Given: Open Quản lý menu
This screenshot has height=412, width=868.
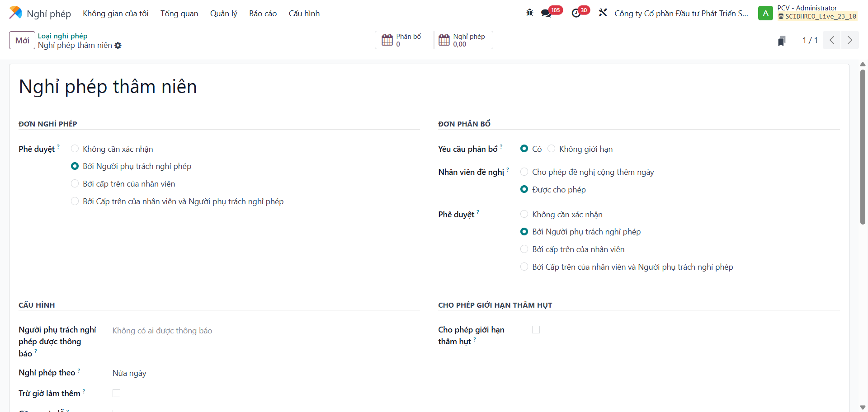Looking at the screenshot, I should (x=224, y=14).
